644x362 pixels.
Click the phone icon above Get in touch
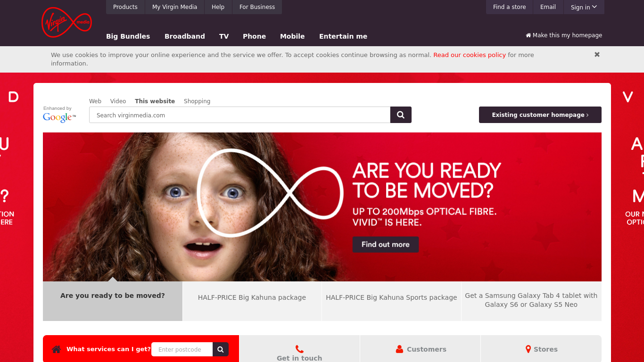(299, 349)
